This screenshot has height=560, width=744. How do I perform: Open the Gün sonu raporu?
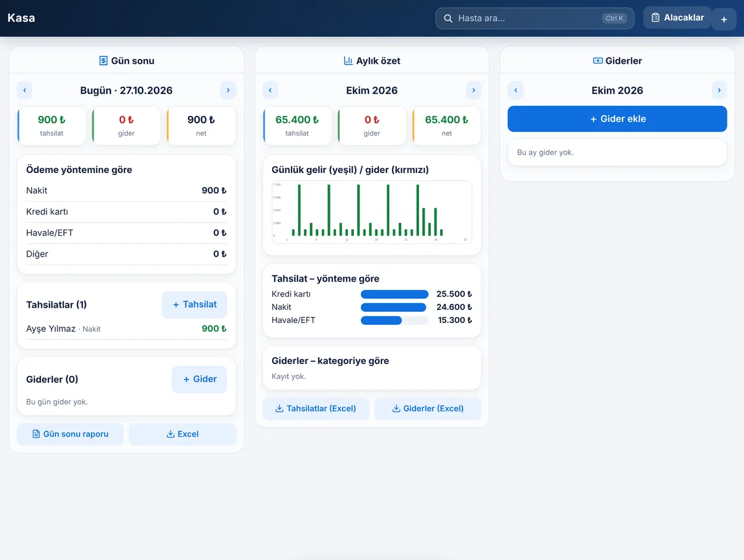coord(70,434)
